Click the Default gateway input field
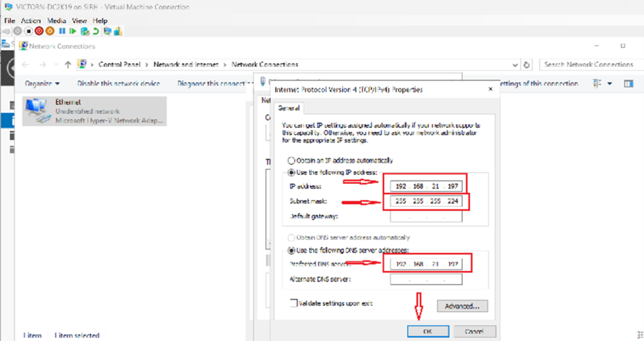The width and height of the screenshot is (644, 341). pos(426,216)
